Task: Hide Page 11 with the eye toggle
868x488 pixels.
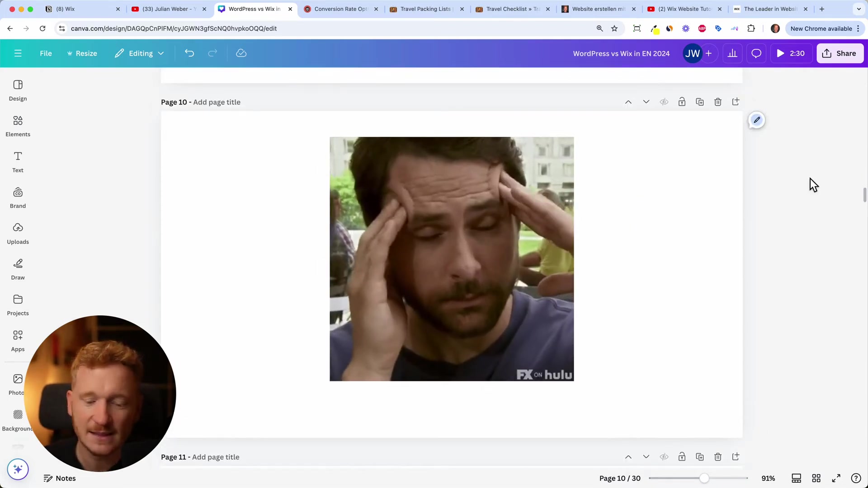Action: tap(664, 457)
